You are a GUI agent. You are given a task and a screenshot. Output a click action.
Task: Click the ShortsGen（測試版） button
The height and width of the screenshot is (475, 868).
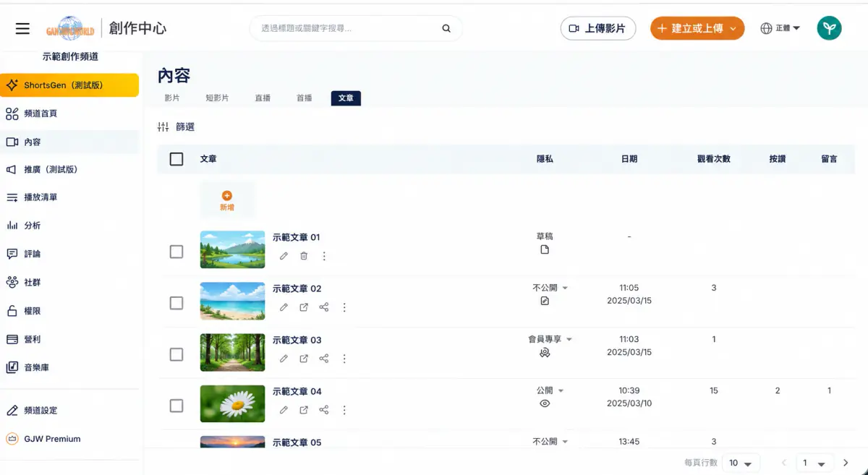tap(69, 85)
